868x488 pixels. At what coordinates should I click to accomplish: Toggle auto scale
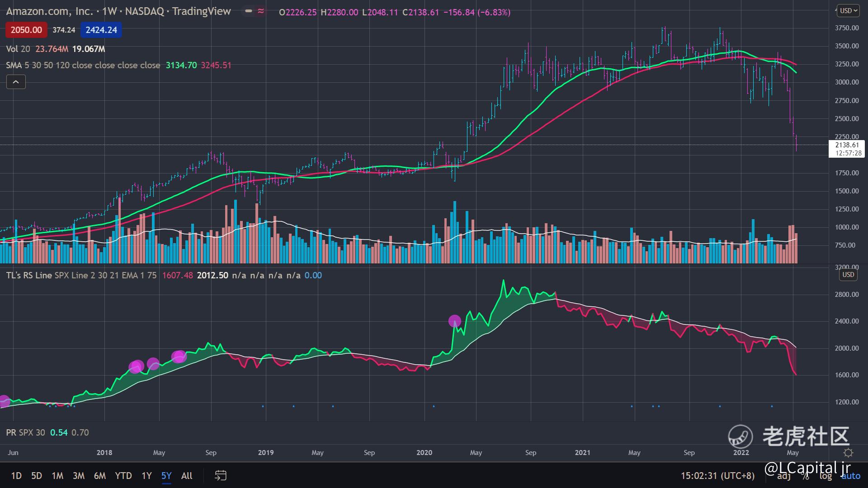point(851,476)
